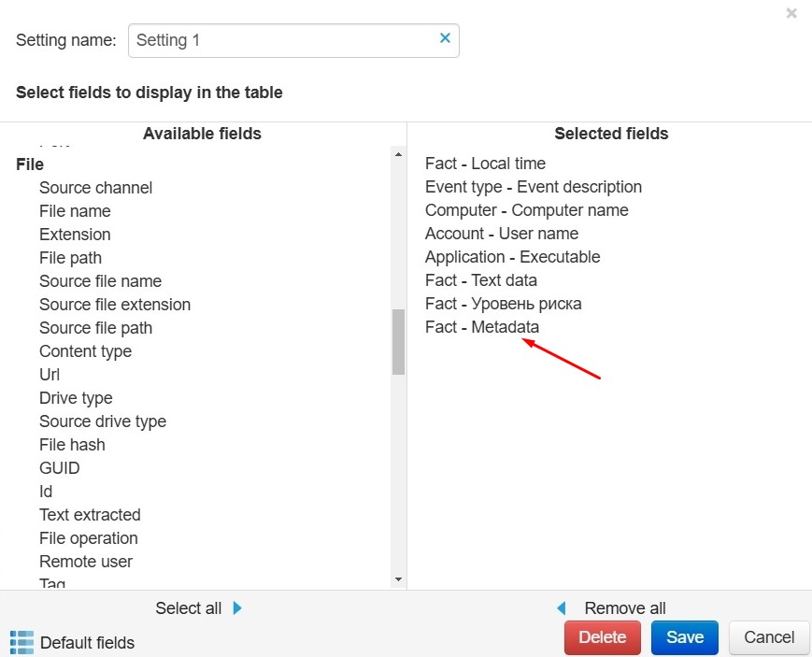This screenshot has width=812, height=657.
Task: Click the Default fields table icon
Action: [x=21, y=642]
